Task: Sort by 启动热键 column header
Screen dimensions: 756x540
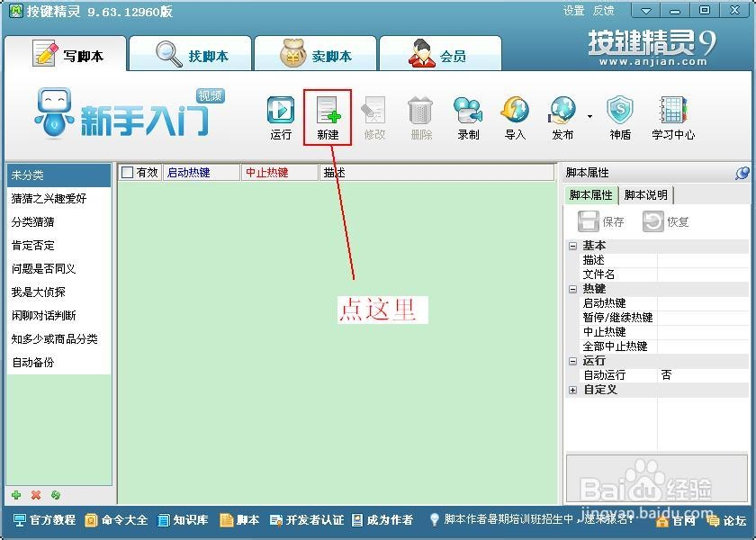Action: (x=202, y=172)
